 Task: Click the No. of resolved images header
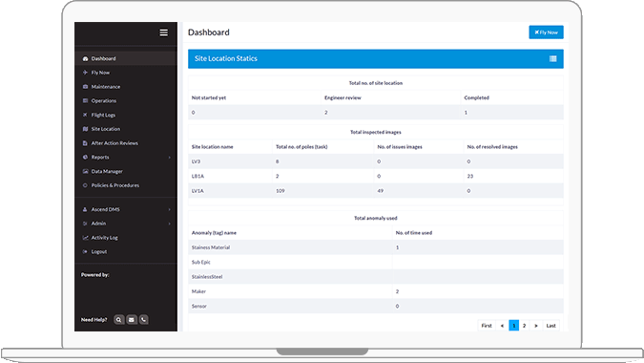[492, 147]
